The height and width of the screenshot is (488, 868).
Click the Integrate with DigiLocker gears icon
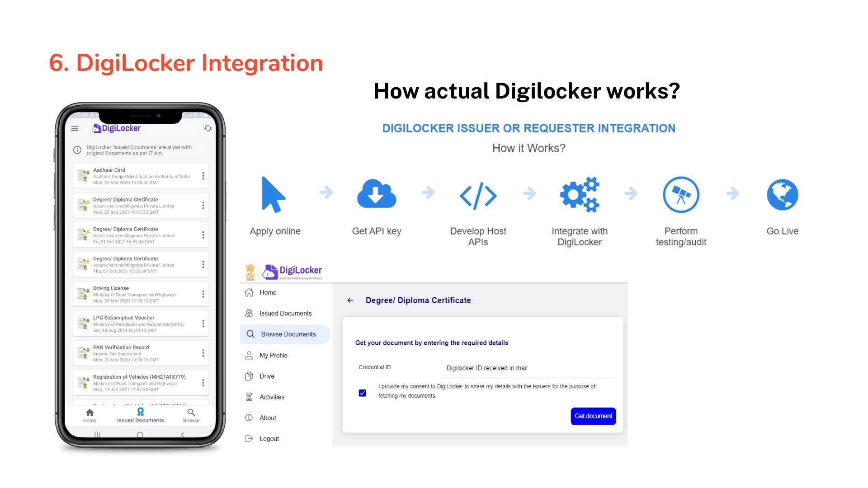click(x=580, y=194)
